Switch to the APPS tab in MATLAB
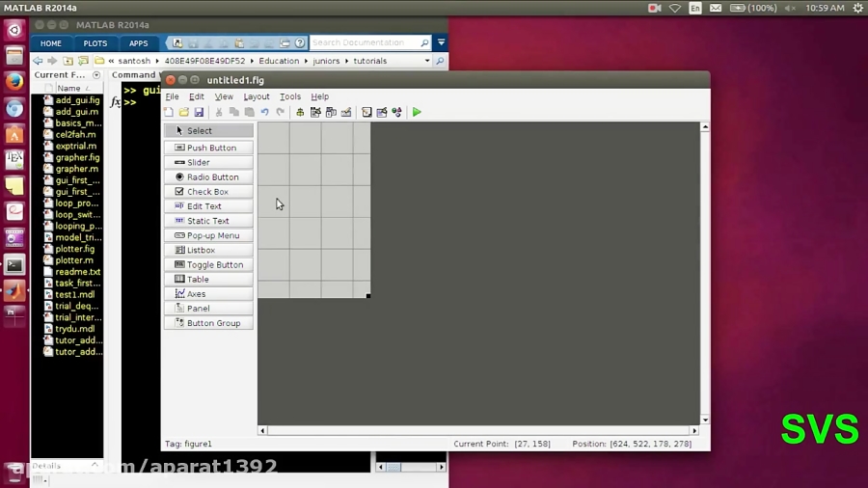This screenshot has height=488, width=868. click(x=138, y=43)
